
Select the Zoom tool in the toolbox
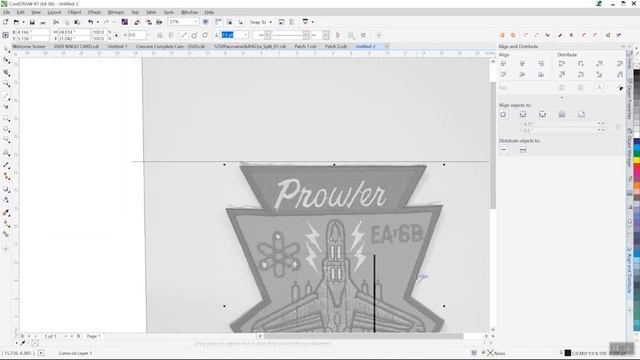6,84
